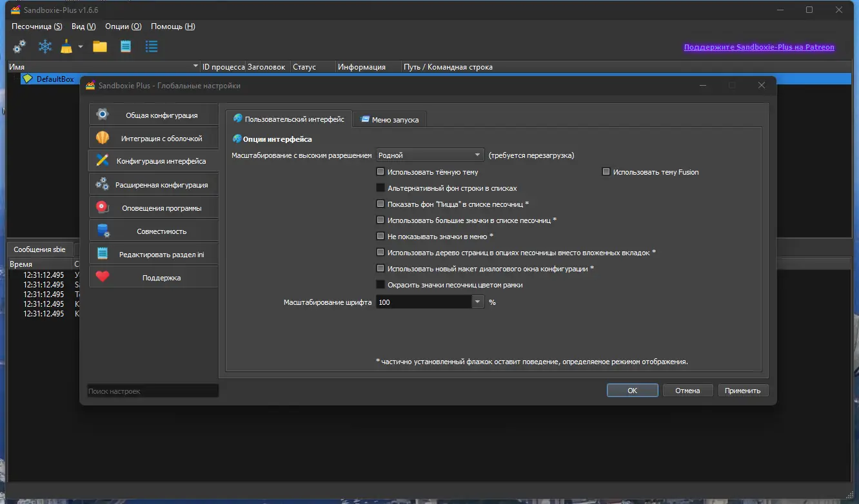Open the Масштабирование шрифта dropdown arrow

coord(478,302)
